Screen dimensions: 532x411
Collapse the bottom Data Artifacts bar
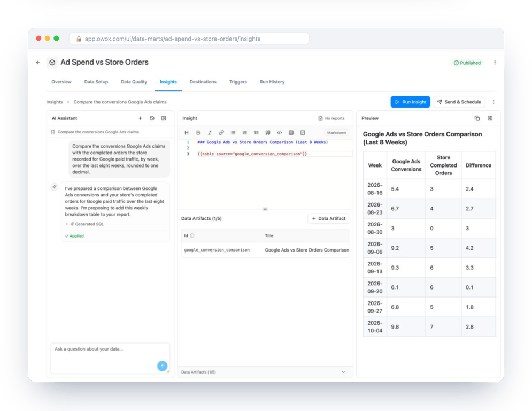pyautogui.click(x=343, y=372)
